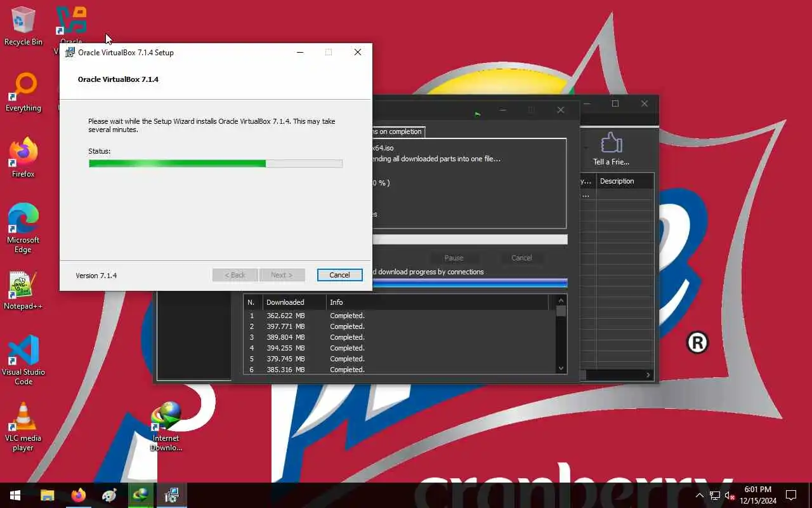812x508 pixels.
Task: Select connection row with 385.316 MB
Action: click(x=400, y=369)
